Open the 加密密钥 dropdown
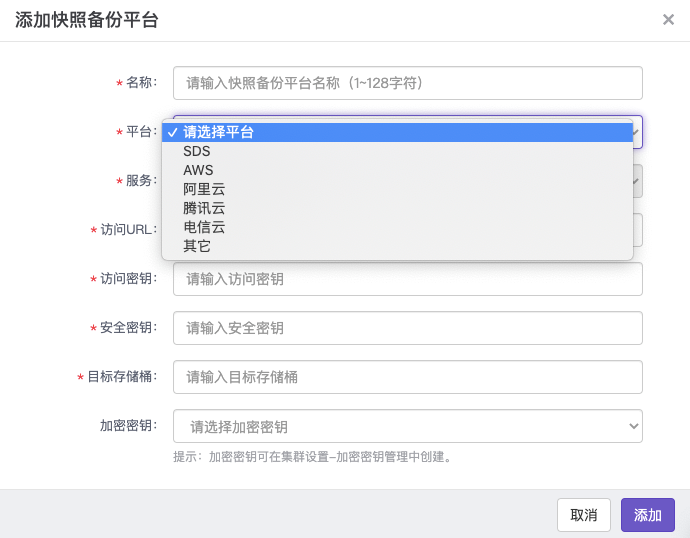This screenshot has height=538, width=690. tap(407, 426)
